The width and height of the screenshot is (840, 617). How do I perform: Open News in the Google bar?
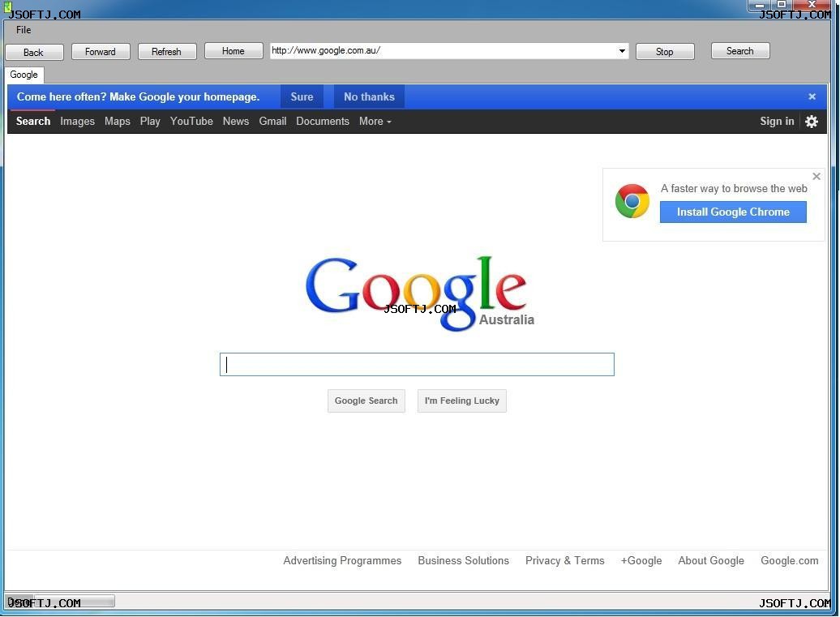coord(236,122)
